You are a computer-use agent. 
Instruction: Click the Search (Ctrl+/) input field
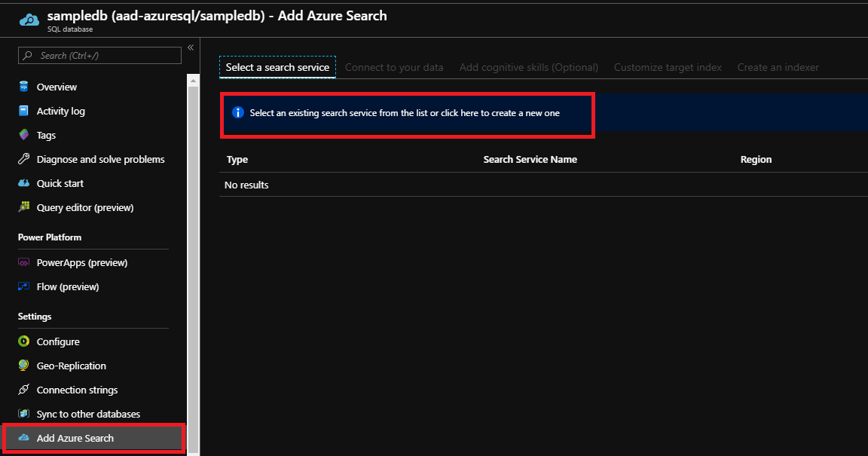tap(98, 55)
